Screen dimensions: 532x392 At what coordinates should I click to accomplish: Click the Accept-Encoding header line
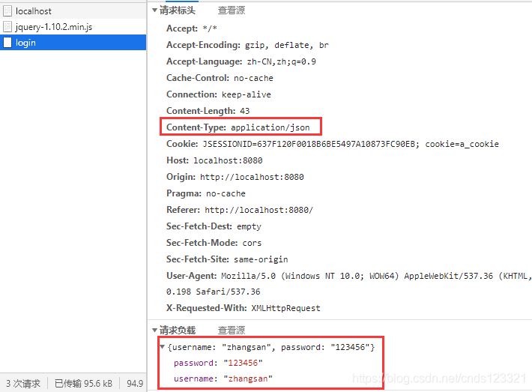(x=247, y=45)
